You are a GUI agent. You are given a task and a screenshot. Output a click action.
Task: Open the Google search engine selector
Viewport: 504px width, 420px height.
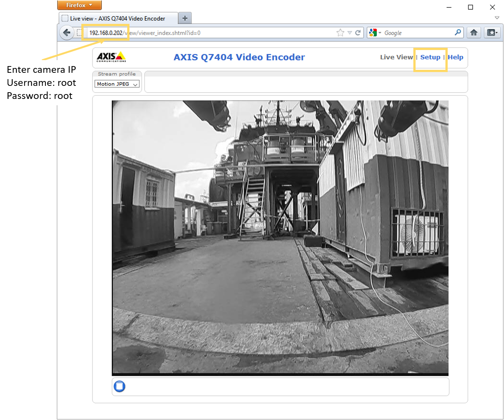click(375, 33)
